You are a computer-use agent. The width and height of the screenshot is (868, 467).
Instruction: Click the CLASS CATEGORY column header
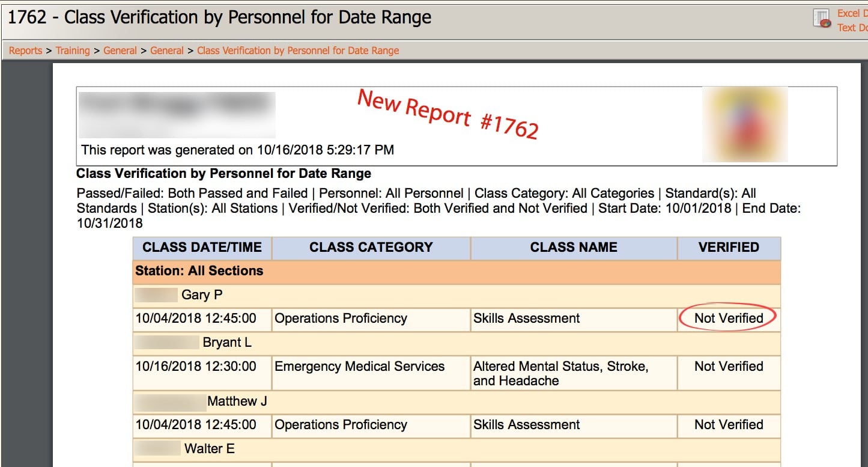click(x=371, y=248)
